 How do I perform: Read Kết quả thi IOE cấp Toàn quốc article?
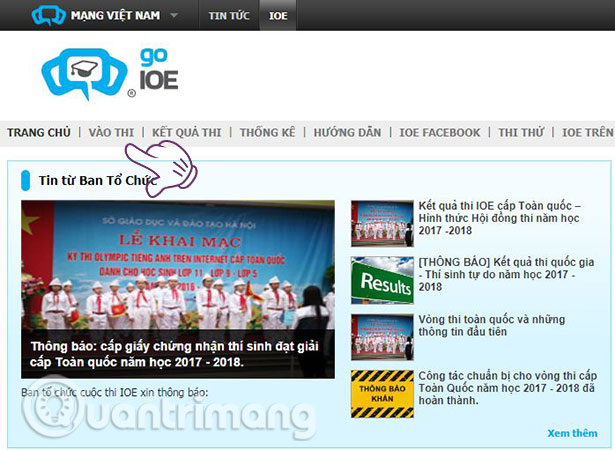tap(499, 218)
